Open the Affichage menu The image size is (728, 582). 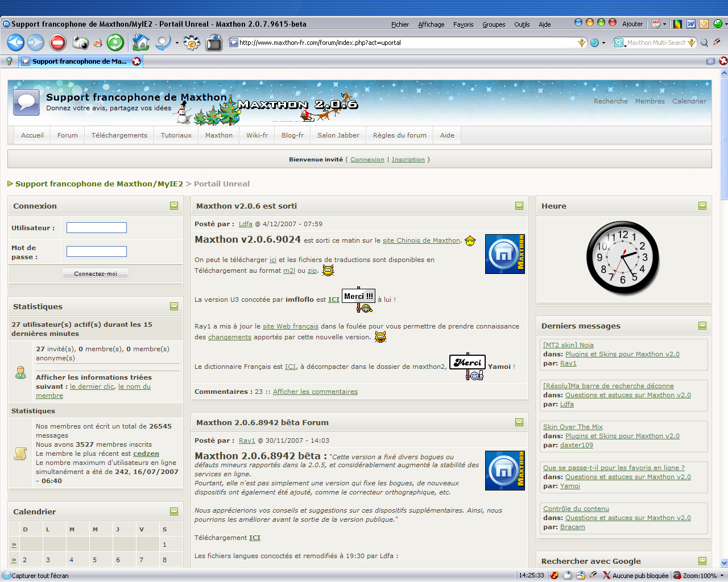pyautogui.click(x=431, y=24)
